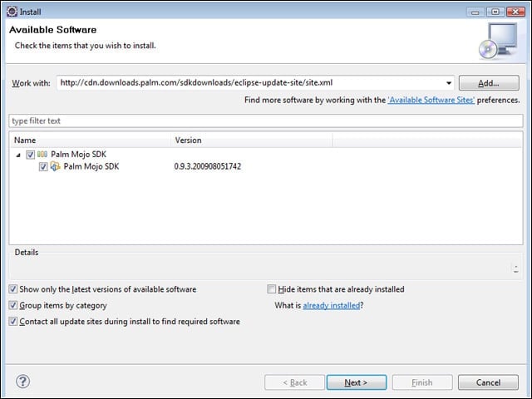Uncheck the Palm Mojo SDK feature checkbox
Screen dimensions: 532x399
[43, 166]
